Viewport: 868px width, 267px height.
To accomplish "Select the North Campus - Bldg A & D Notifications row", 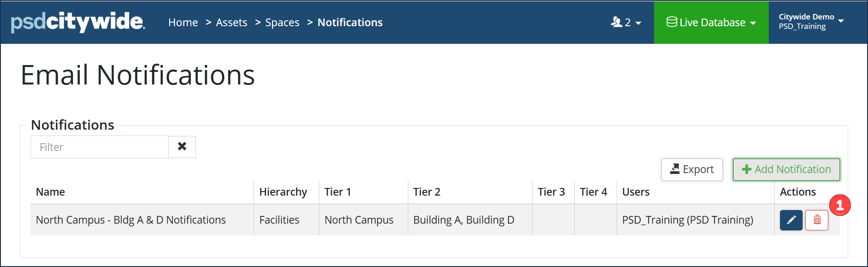I will (x=435, y=220).
